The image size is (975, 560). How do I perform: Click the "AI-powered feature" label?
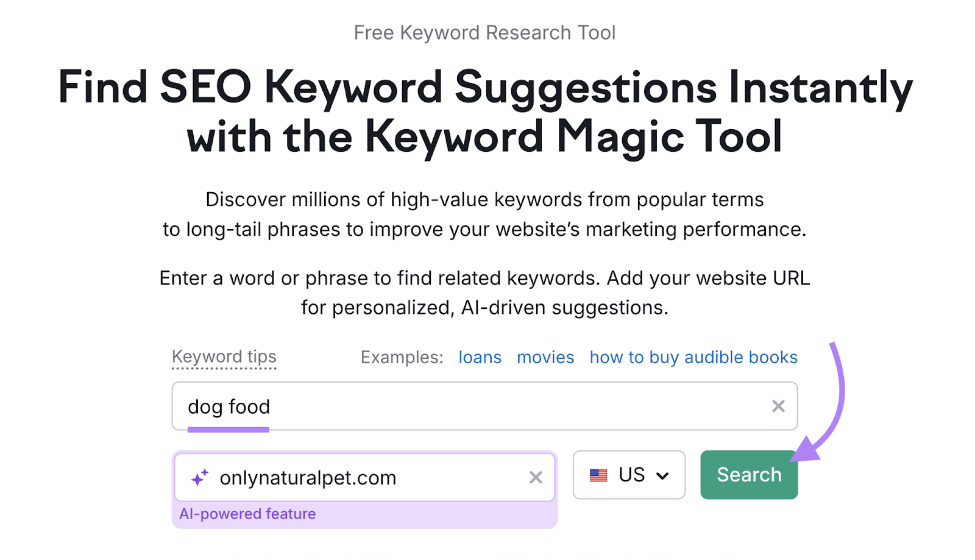[247, 513]
